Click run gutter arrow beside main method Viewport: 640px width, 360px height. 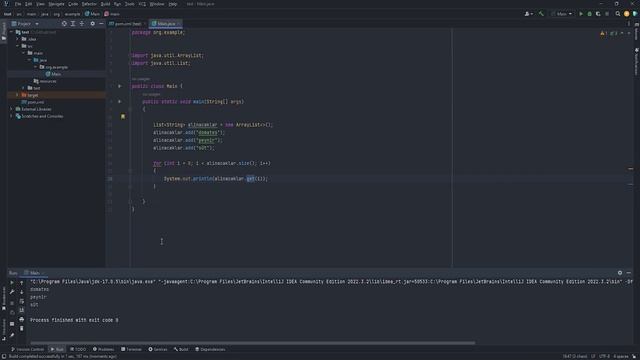120,102
